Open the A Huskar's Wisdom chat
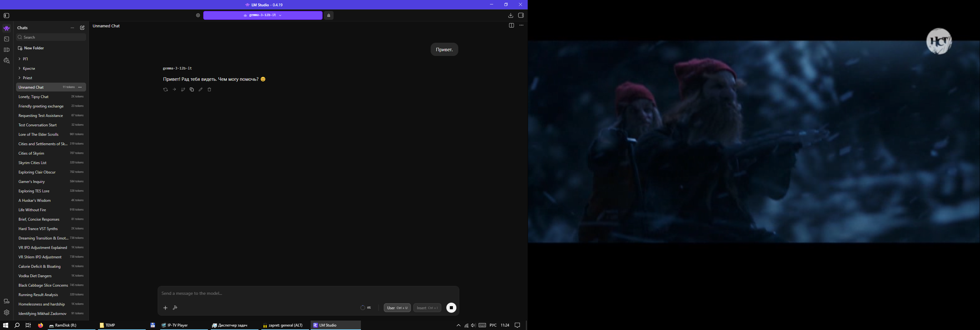Screen dimensions: 980x330 point(51,201)
